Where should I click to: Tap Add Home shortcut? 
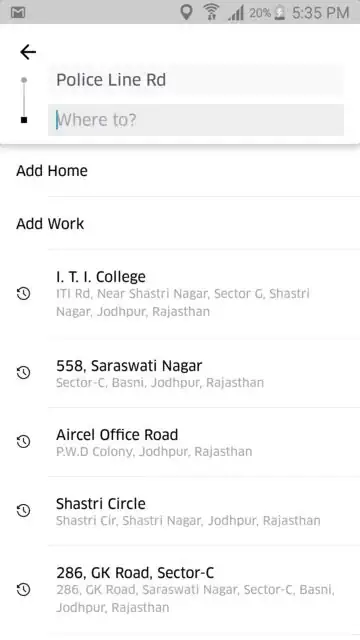(x=180, y=171)
